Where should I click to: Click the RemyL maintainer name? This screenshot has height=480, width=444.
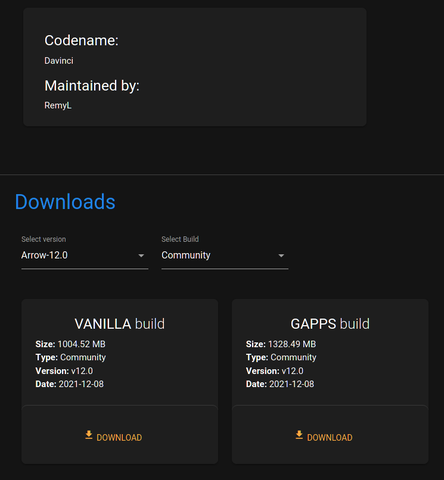(x=58, y=106)
